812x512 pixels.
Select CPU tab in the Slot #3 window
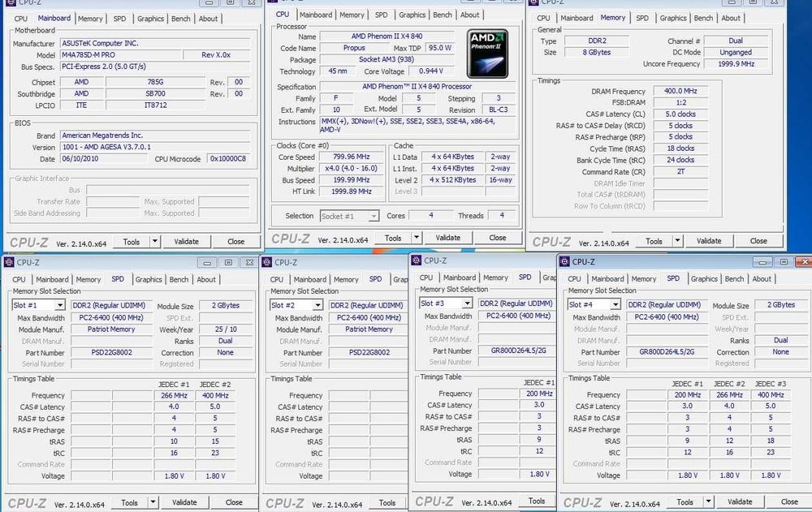click(426, 278)
